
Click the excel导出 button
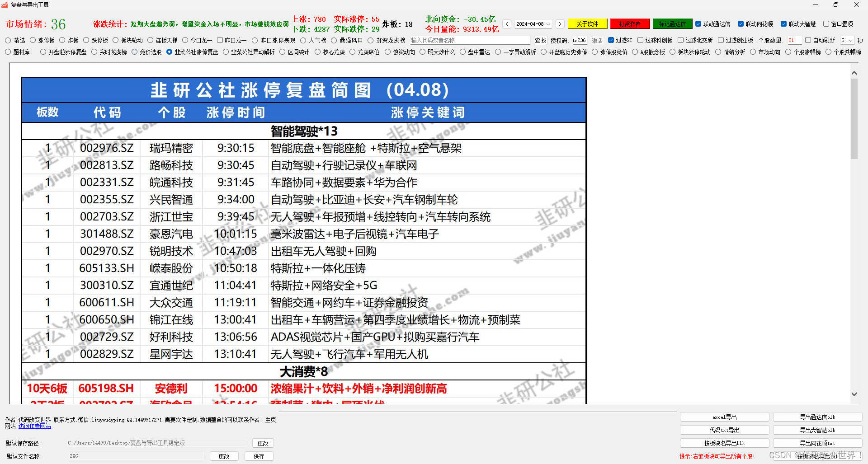pos(724,417)
